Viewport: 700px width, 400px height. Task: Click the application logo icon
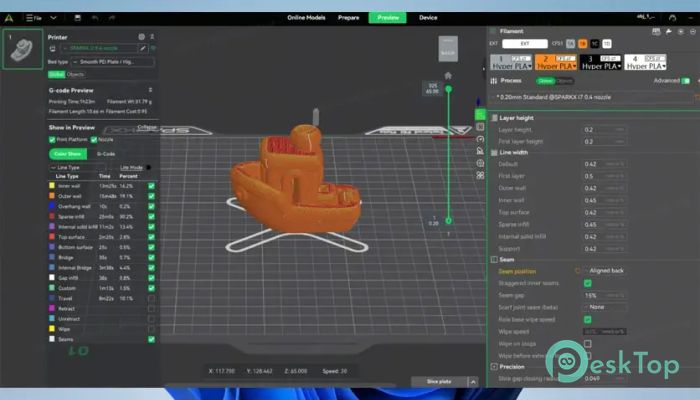9,18
